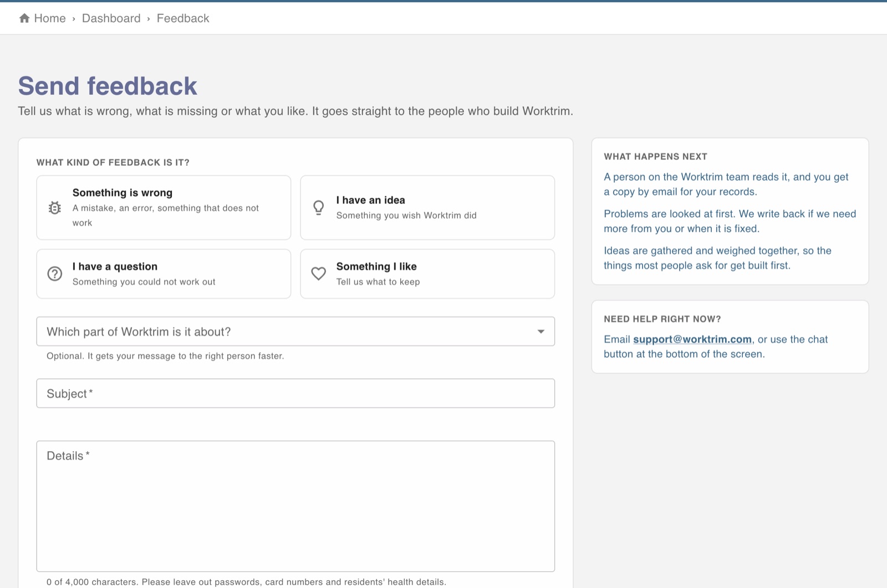Click the heart icon on Something I like

pos(318,274)
